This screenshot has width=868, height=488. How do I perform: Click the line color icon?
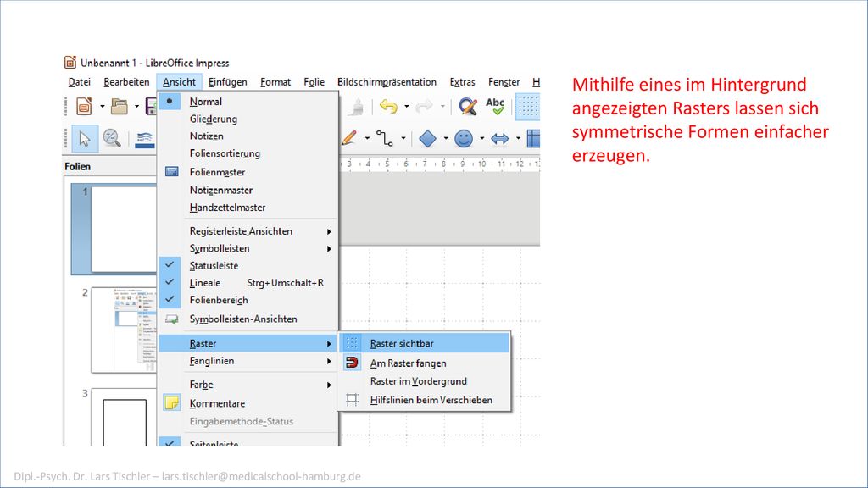(145, 139)
